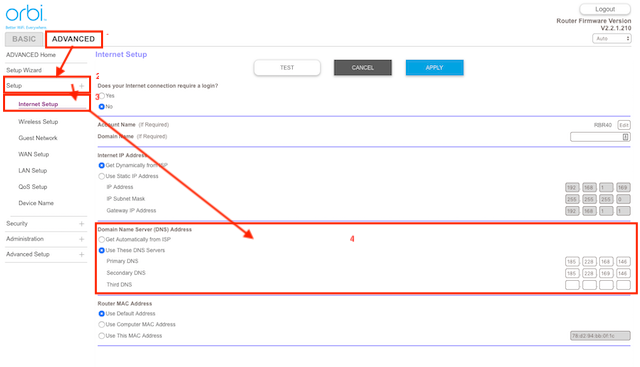This screenshot has width=640, height=367.
Task: Select Get Automatically from ISP for DNS
Action: [x=102, y=240]
